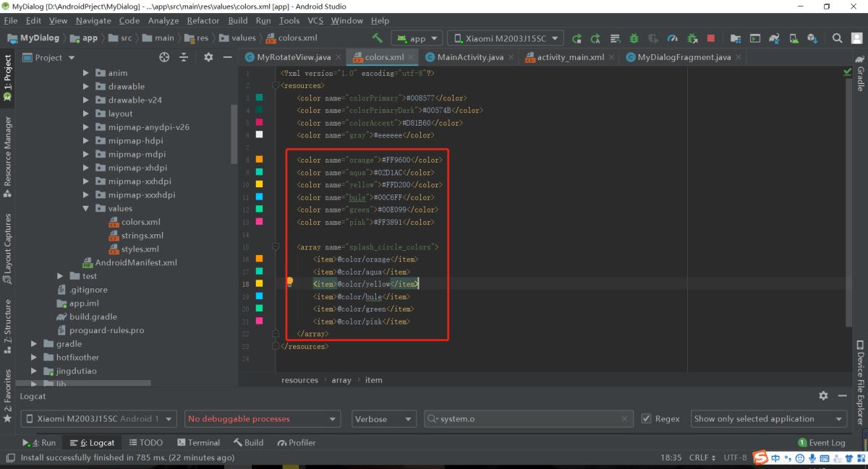Image resolution: width=868 pixels, height=469 pixels.
Task: Toggle the Regex checkbox in Logcat
Action: [x=647, y=418]
